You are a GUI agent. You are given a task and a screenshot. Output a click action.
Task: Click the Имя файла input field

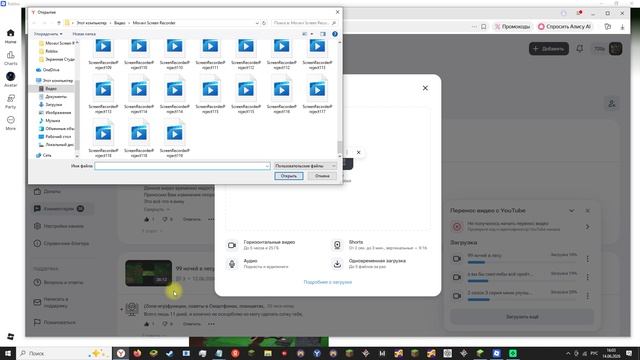click(182, 166)
